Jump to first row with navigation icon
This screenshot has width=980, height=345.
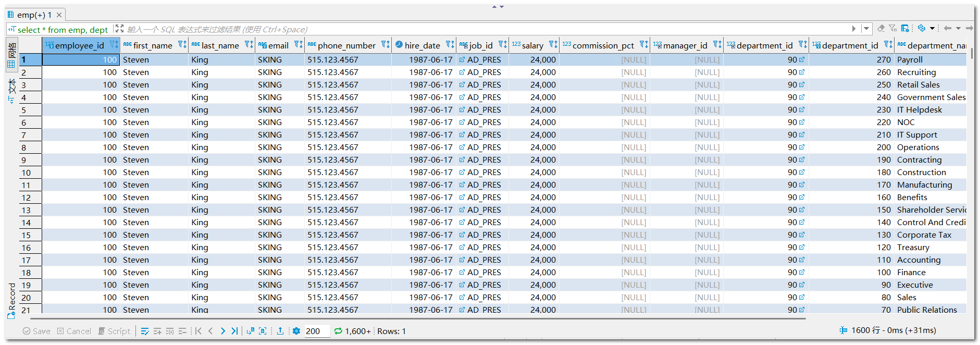199,331
